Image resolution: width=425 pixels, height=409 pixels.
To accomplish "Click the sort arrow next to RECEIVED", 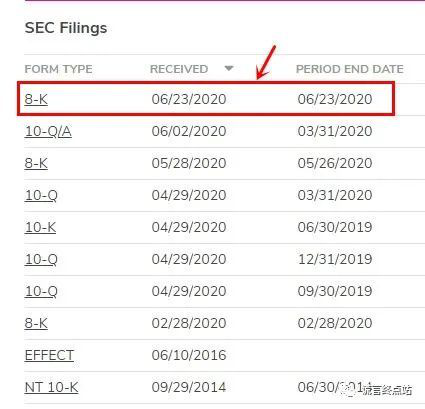I will click(x=229, y=68).
